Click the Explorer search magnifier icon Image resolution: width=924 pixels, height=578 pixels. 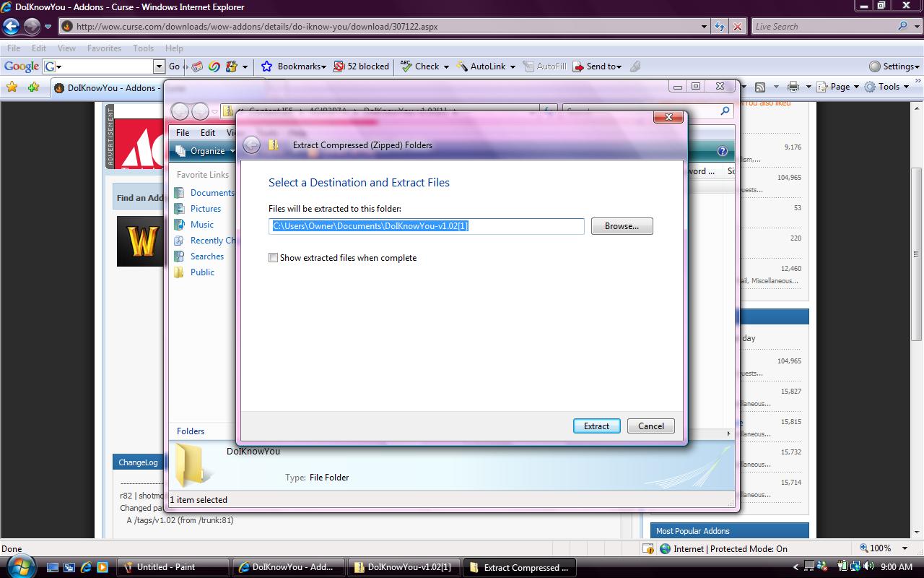(x=725, y=111)
